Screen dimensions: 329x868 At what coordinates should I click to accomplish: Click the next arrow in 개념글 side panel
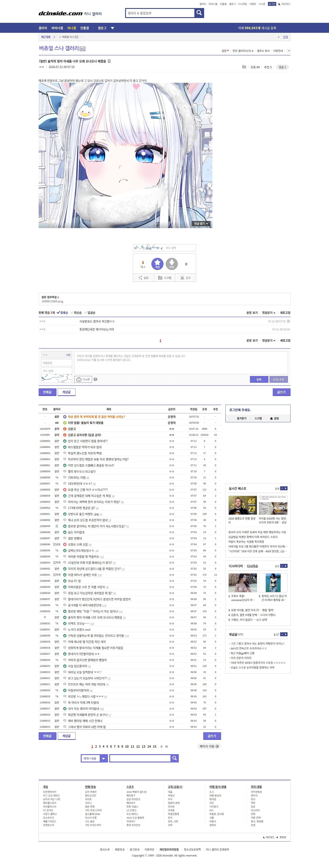pos(286,634)
